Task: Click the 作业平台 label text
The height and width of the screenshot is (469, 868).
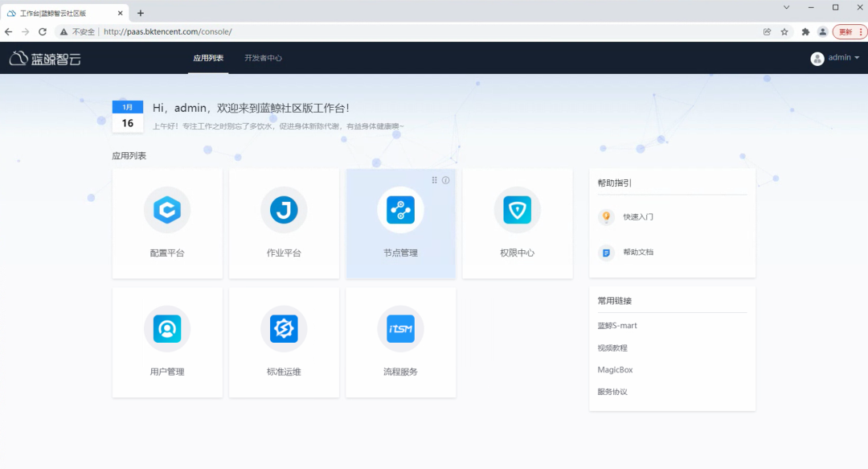Action: pos(284,253)
